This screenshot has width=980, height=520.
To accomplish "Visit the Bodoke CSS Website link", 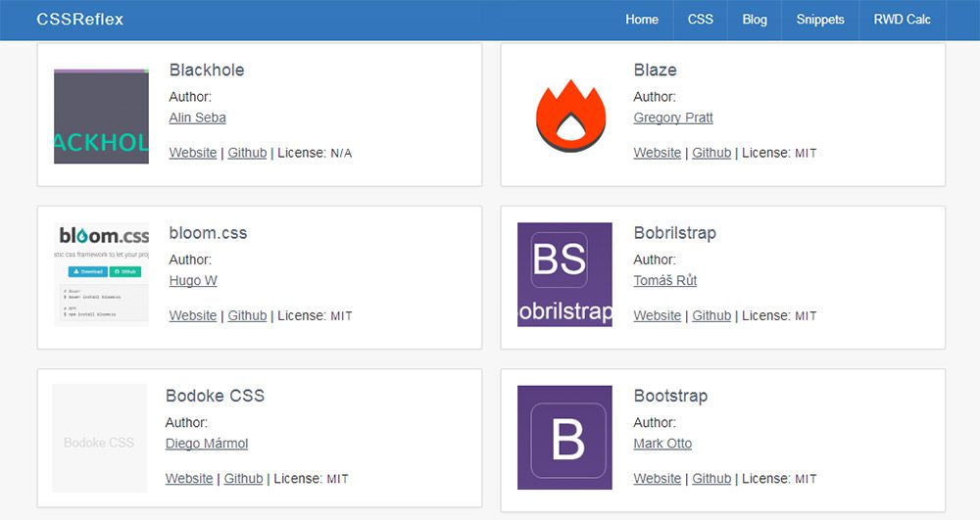I will click(x=189, y=478).
